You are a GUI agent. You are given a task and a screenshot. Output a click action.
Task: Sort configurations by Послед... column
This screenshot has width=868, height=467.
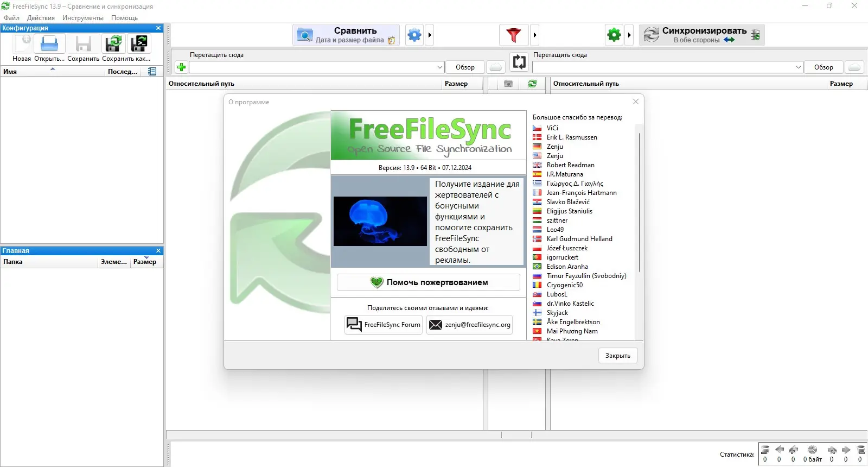[123, 71]
